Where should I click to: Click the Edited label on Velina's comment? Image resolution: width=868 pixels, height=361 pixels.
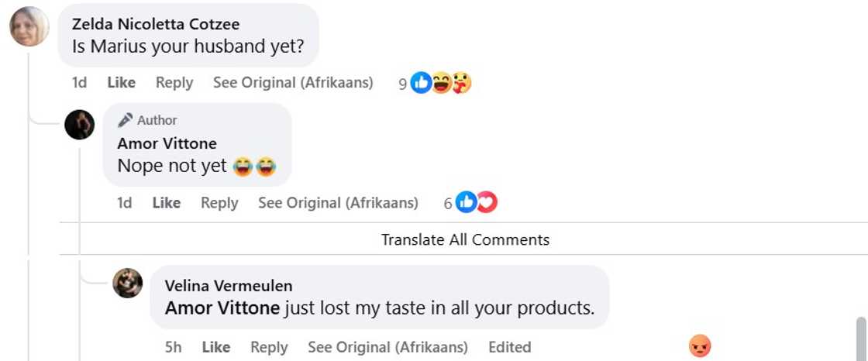(x=509, y=347)
